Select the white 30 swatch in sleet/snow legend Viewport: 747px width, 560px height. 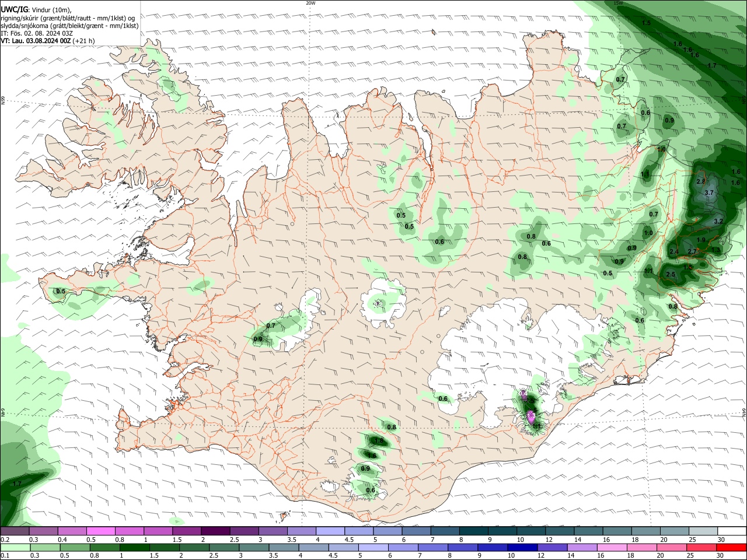(732, 531)
